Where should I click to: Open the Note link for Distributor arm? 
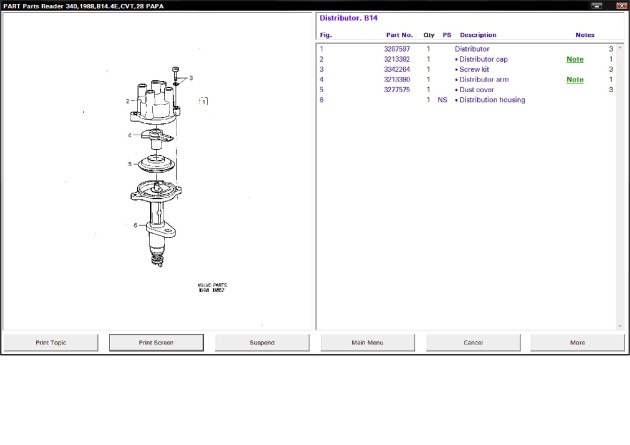pos(575,79)
